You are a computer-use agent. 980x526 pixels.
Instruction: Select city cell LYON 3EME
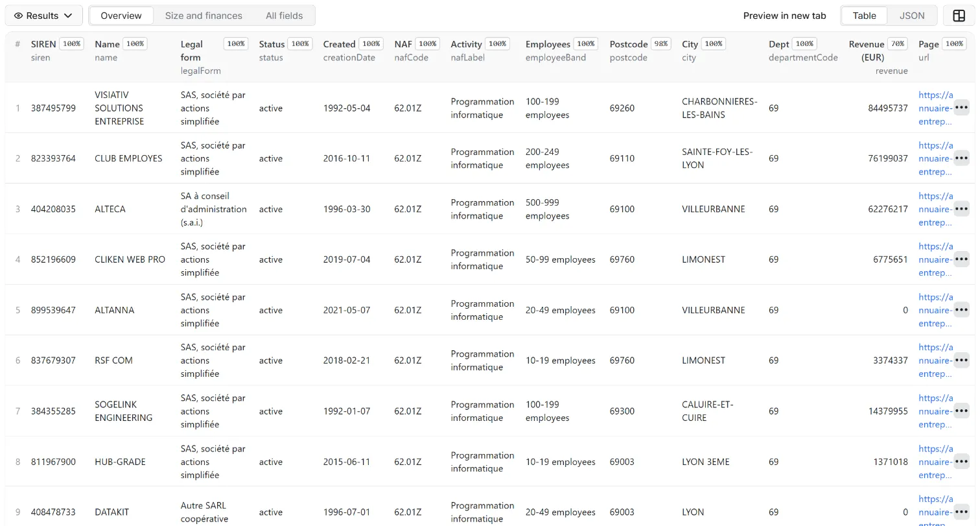pos(706,462)
